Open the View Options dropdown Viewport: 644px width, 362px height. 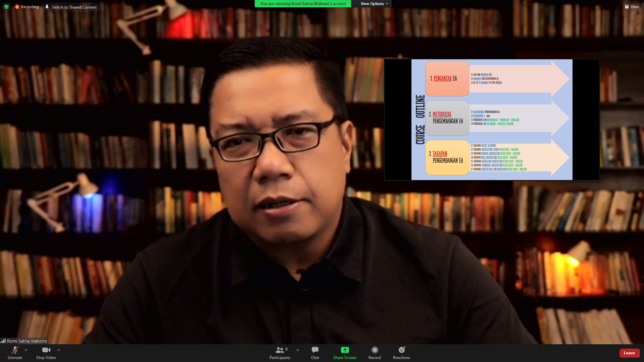click(374, 4)
